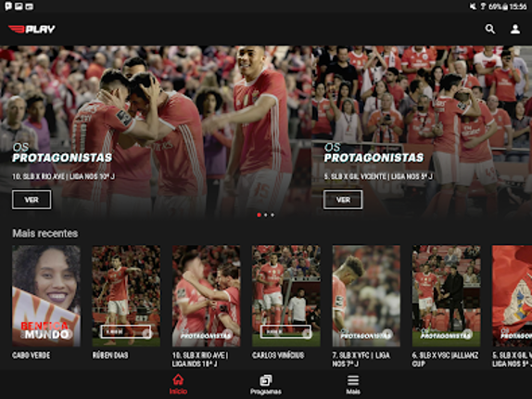
Task: Open the Rúben Dias video thumbnail
Action: coord(126,296)
